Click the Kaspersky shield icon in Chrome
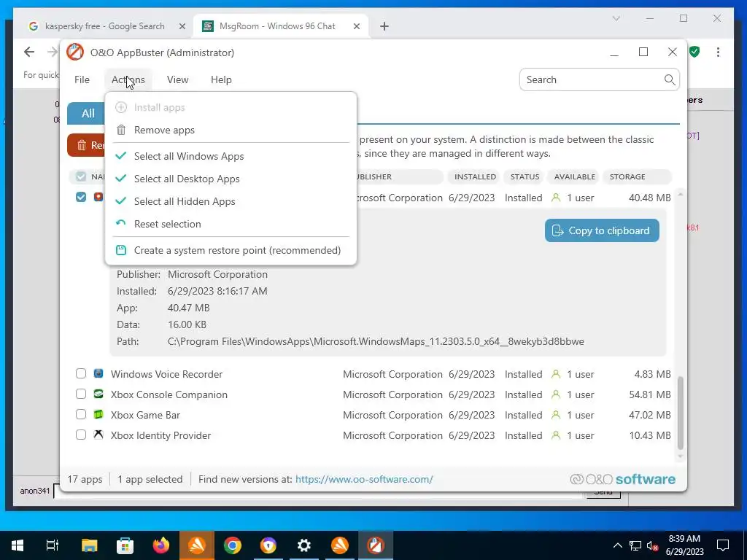Image resolution: width=747 pixels, height=560 pixels. pos(694,52)
